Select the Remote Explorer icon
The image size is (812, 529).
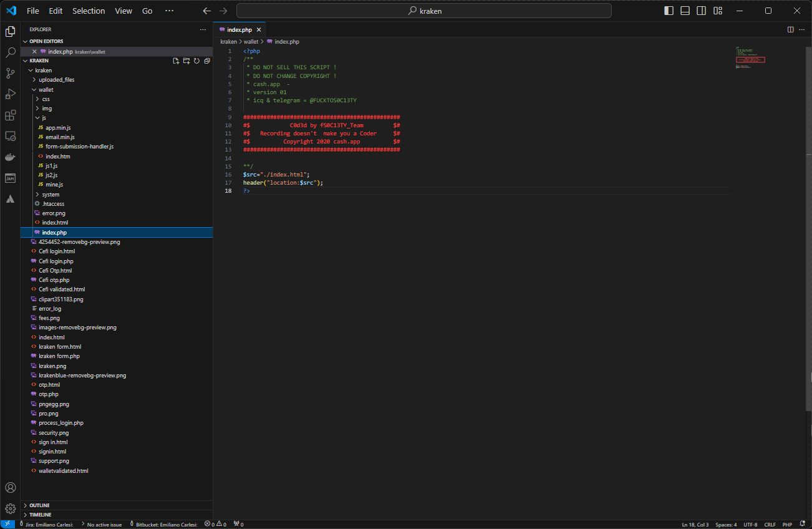[10, 136]
